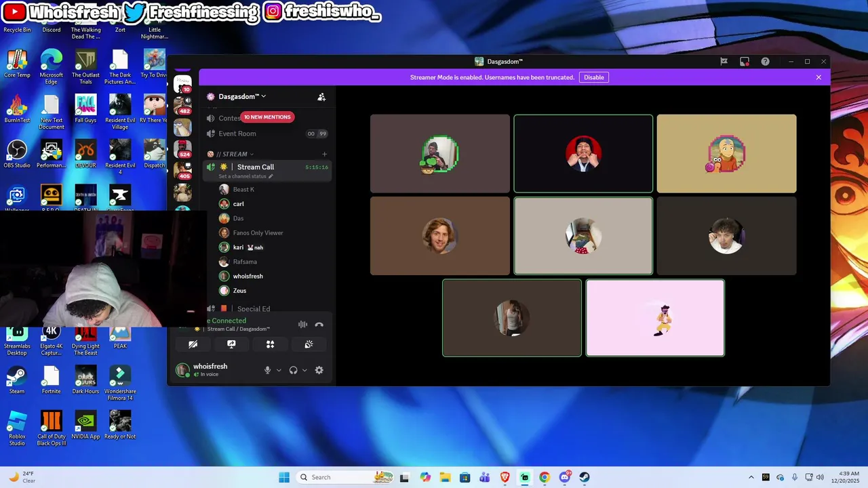Image resolution: width=868 pixels, height=488 pixels.
Task: Open Brave browser from the taskbar
Action: click(505, 477)
